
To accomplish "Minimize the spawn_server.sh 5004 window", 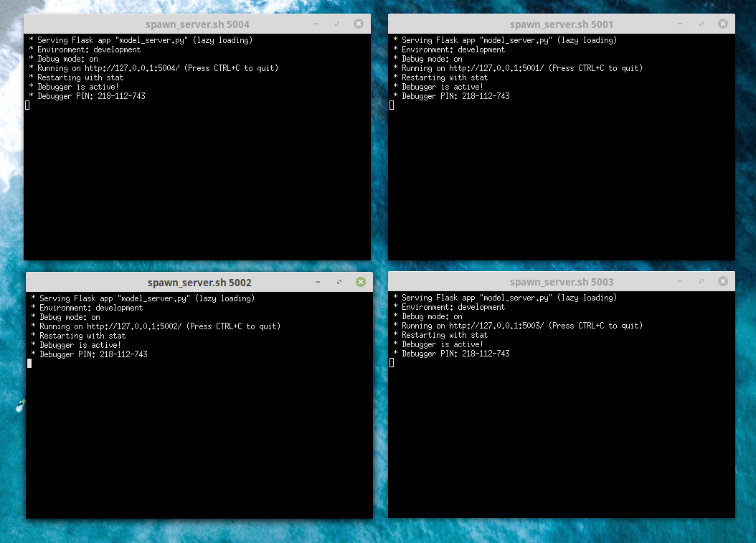I will (316, 23).
